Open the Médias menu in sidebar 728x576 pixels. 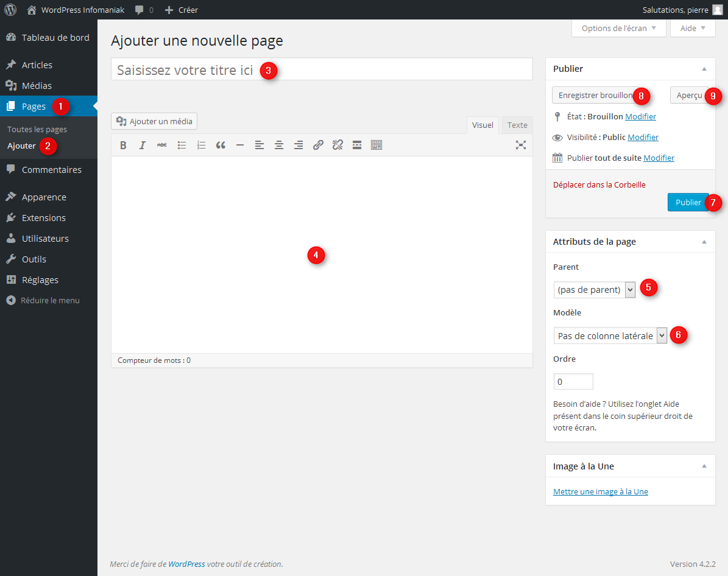click(x=37, y=86)
